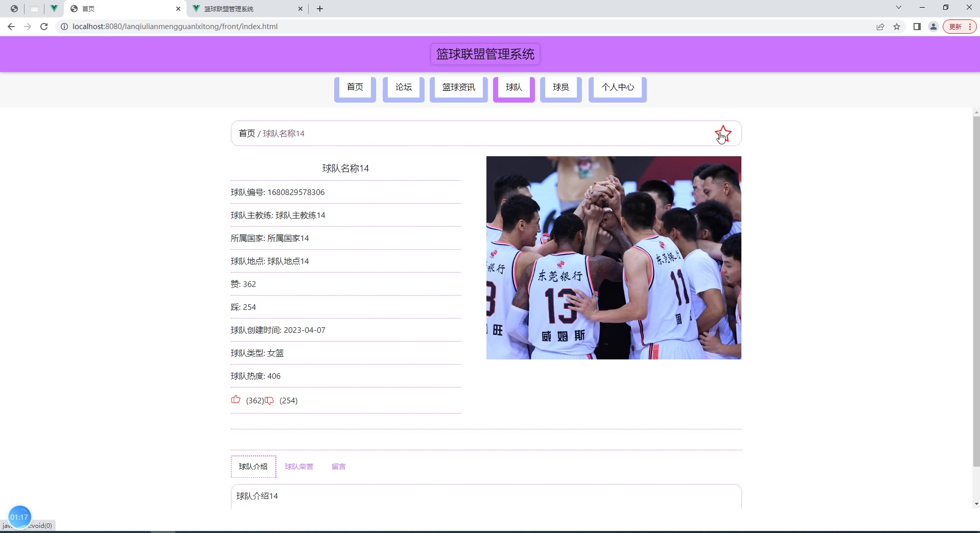Expand the tab search chevron

(x=899, y=7)
